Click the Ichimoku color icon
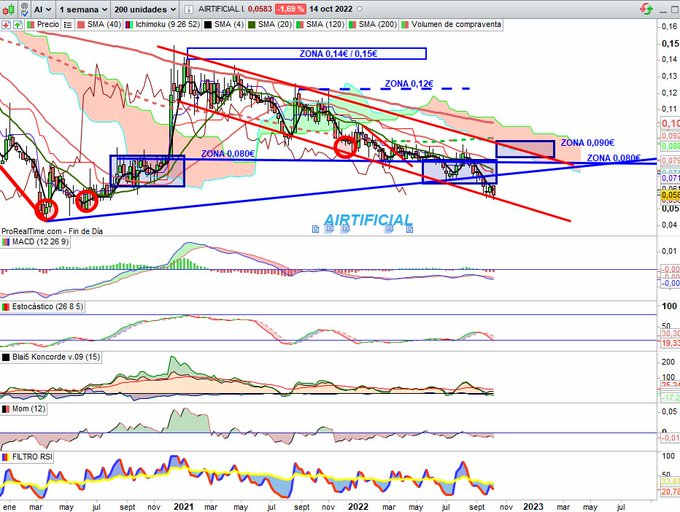The width and height of the screenshot is (680, 512). tap(129, 25)
